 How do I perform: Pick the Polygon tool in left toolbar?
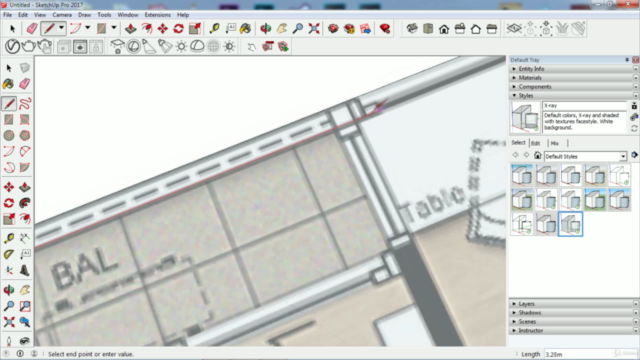pos(24,136)
